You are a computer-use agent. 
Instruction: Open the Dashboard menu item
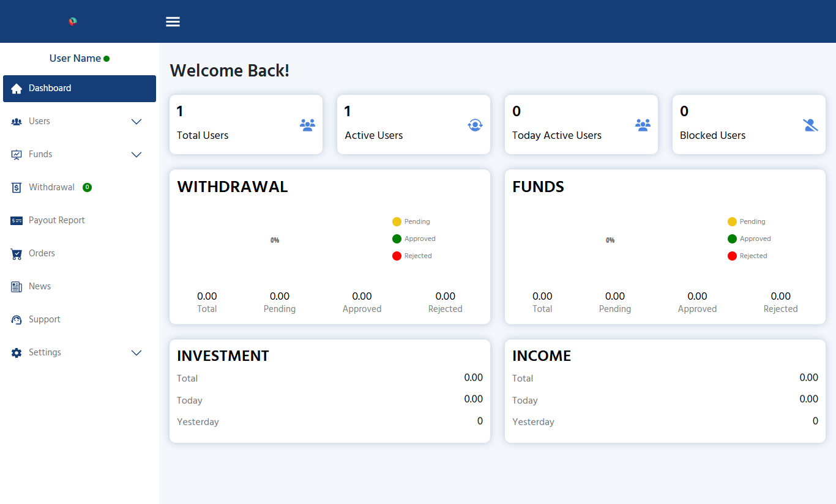tap(80, 89)
